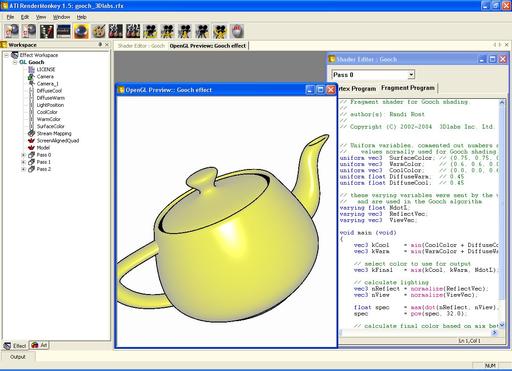Open the Pass 0 dropdown in Shader Editor
The image size is (512, 371).
pyautogui.click(x=412, y=75)
